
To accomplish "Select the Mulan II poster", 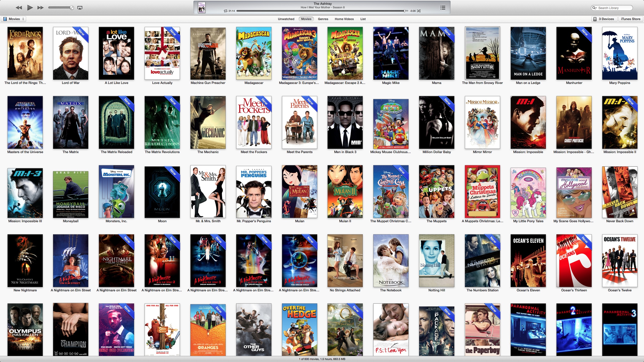I will tap(345, 192).
